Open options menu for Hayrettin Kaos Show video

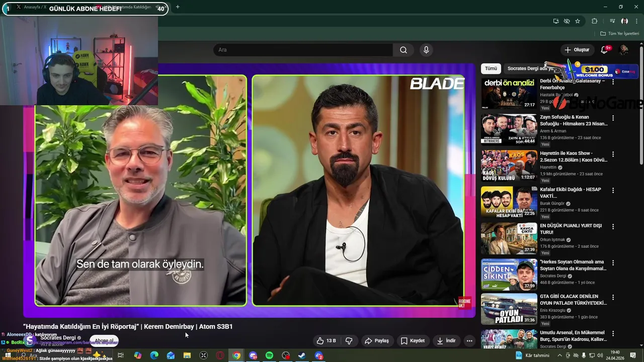(613, 154)
